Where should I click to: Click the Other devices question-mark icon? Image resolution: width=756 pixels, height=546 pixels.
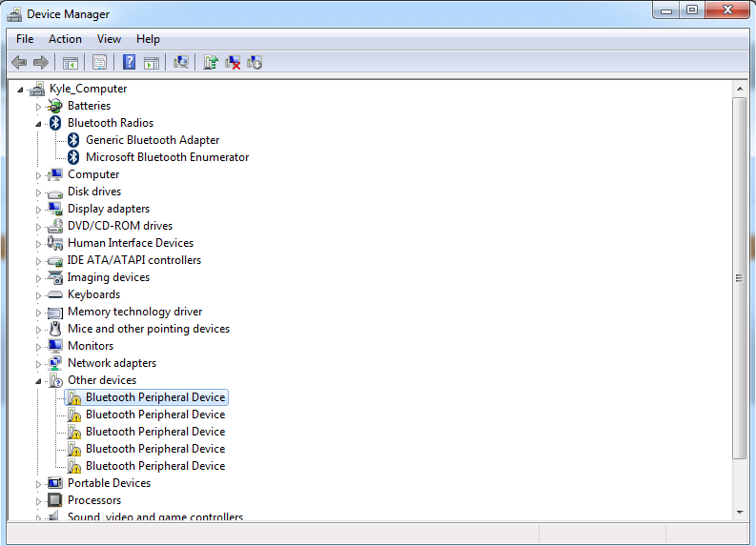(55, 380)
